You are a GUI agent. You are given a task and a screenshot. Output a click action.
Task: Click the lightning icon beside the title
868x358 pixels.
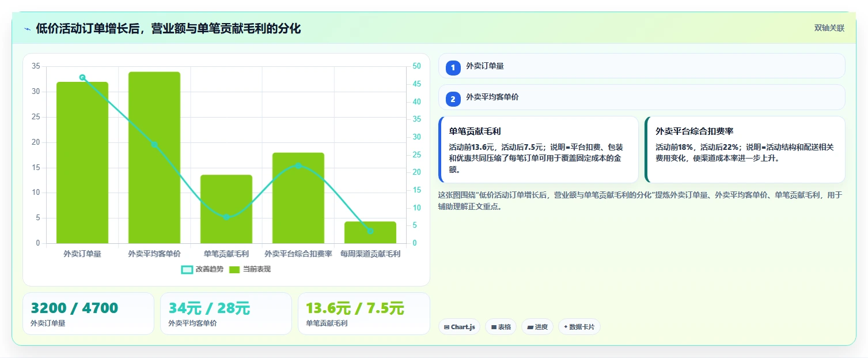(27, 29)
